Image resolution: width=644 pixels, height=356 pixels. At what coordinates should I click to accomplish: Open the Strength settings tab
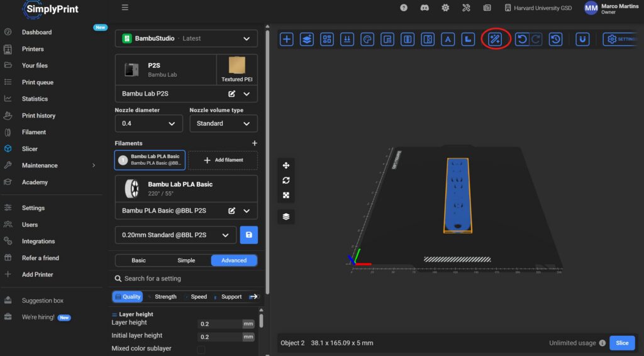pyautogui.click(x=163, y=296)
